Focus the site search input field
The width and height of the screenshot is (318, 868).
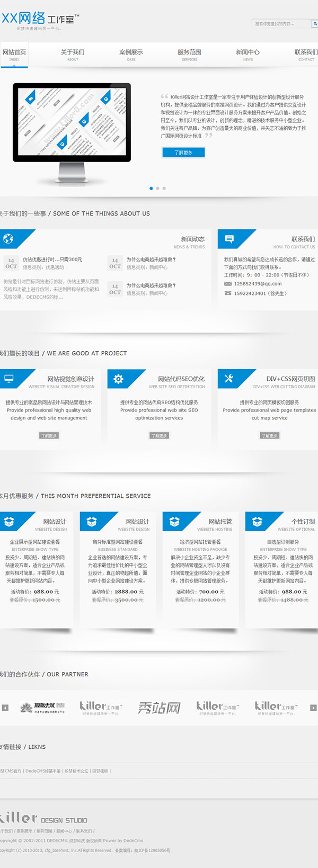point(281,24)
